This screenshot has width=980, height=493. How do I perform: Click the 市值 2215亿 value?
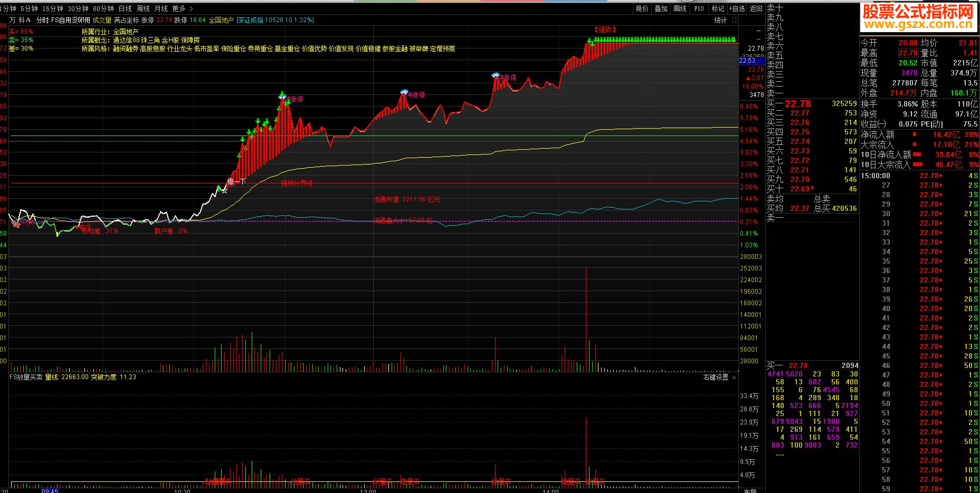[965, 63]
